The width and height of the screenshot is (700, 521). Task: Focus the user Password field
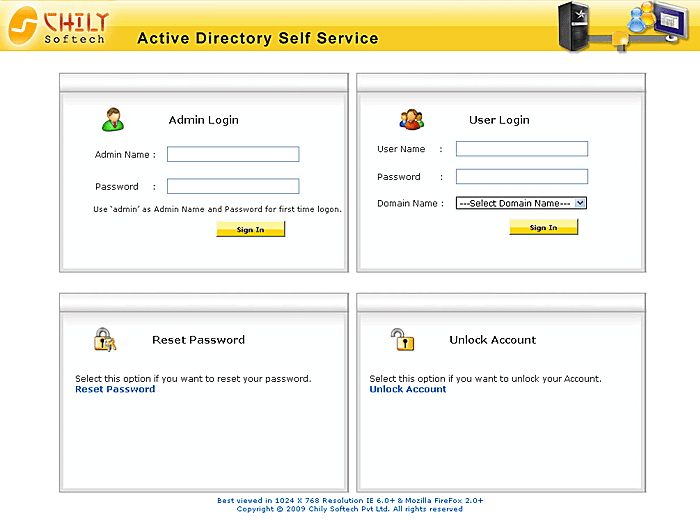(x=522, y=177)
